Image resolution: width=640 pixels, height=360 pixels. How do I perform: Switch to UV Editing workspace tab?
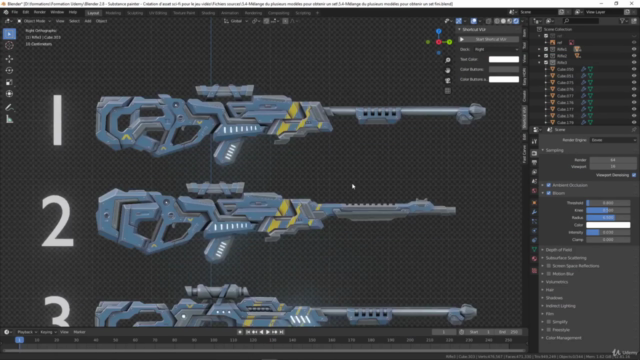click(x=158, y=13)
